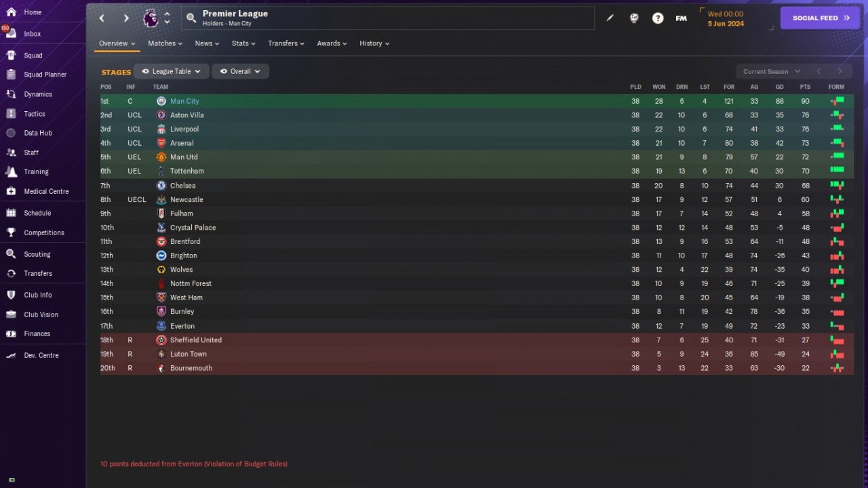Open the Medical Centre icon
The image size is (868, 488).
click(x=11, y=191)
